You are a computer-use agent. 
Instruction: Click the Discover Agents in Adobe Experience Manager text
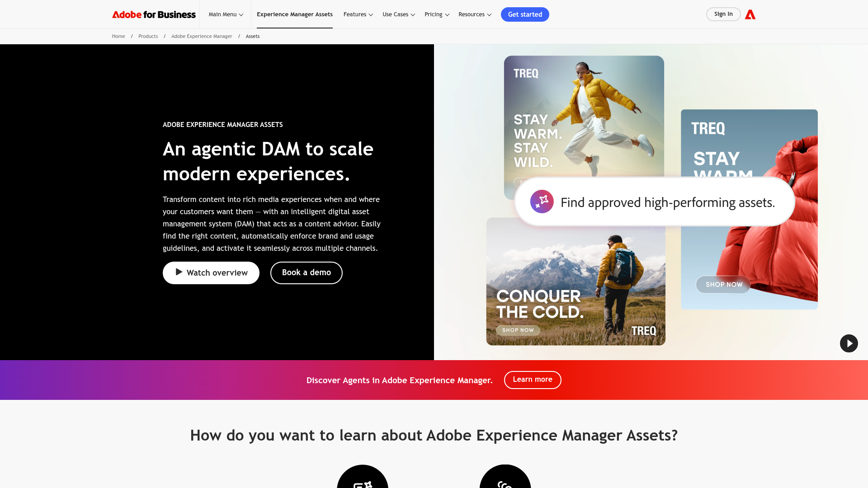[x=400, y=380]
